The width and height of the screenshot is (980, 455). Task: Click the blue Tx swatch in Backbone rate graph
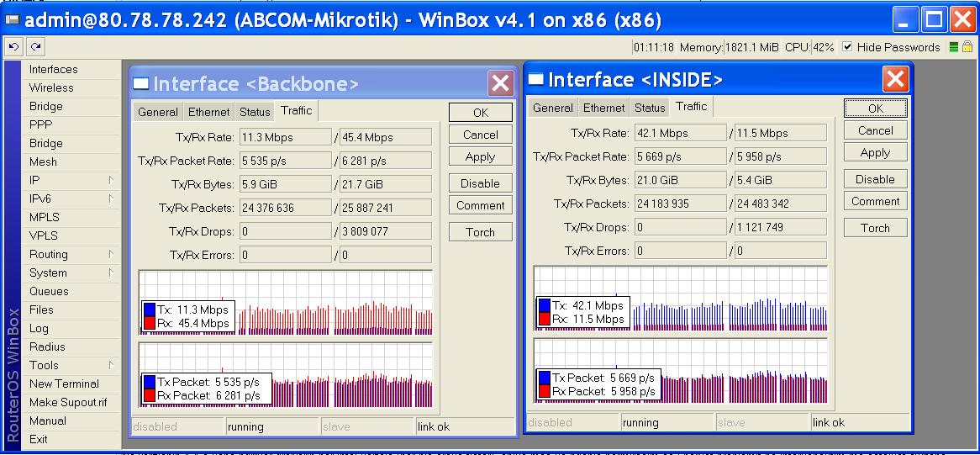tap(150, 310)
